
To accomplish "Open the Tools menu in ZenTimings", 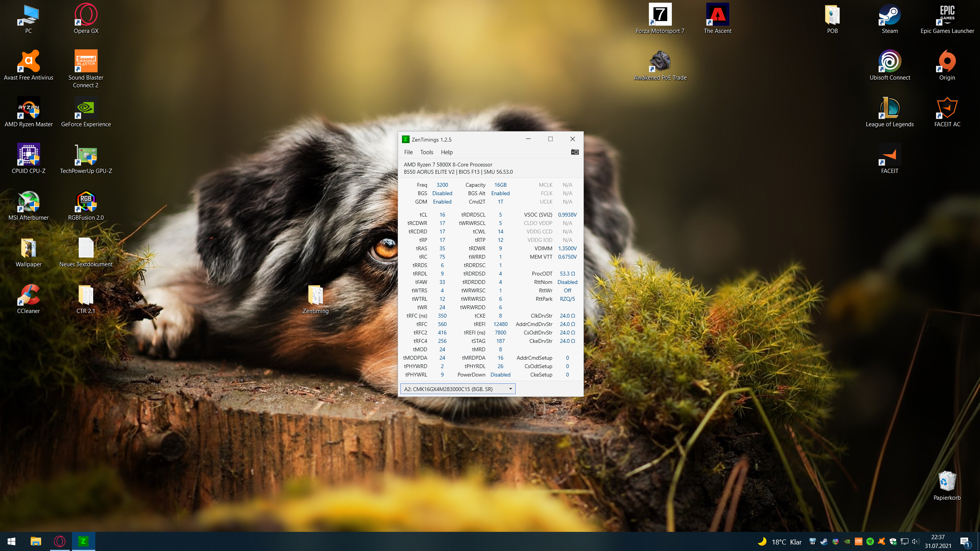I will click(x=426, y=152).
